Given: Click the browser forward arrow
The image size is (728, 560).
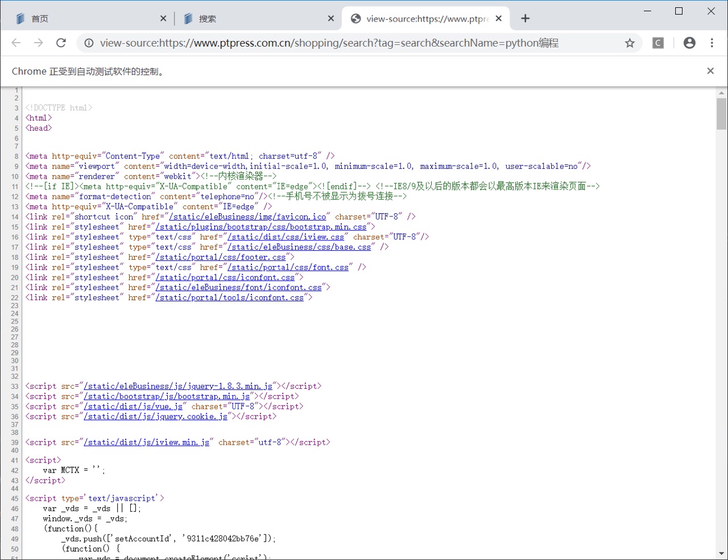Looking at the screenshot, I should [x=38, y=43].
